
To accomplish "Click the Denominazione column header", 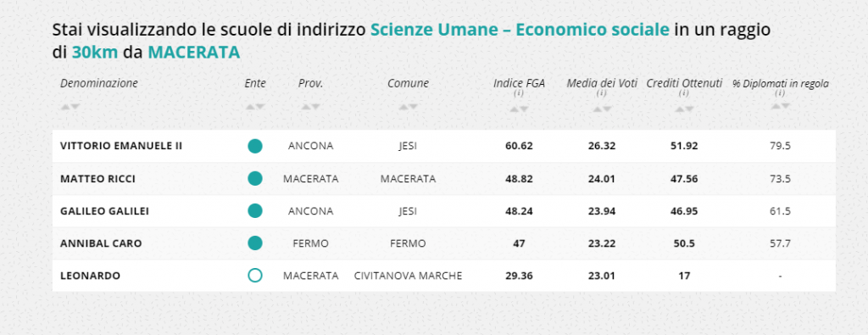I will coord(99,84).
